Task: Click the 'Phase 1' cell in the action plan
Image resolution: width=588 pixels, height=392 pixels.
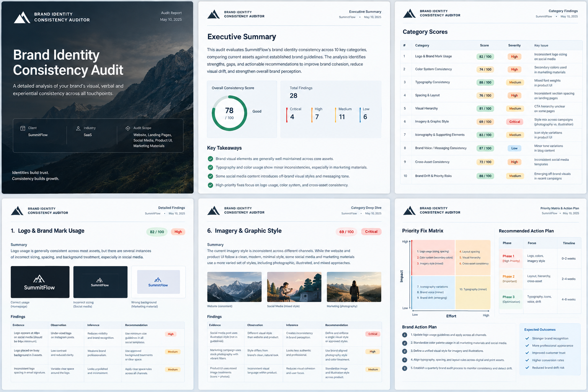Action: point(511,258)
